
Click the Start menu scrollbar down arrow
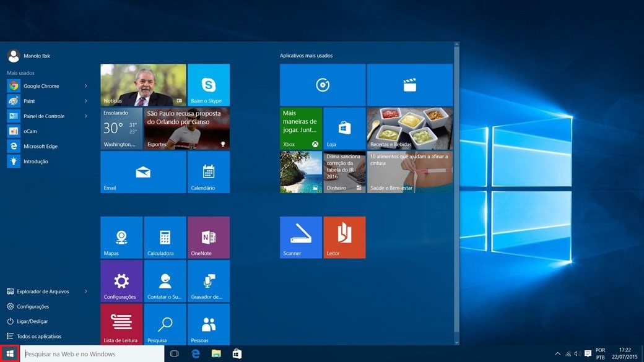457,342
